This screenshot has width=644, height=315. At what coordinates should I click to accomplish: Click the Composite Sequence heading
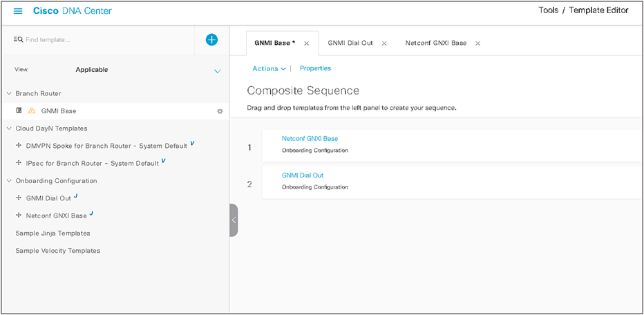pyautogui.click(x=303, y=90)
